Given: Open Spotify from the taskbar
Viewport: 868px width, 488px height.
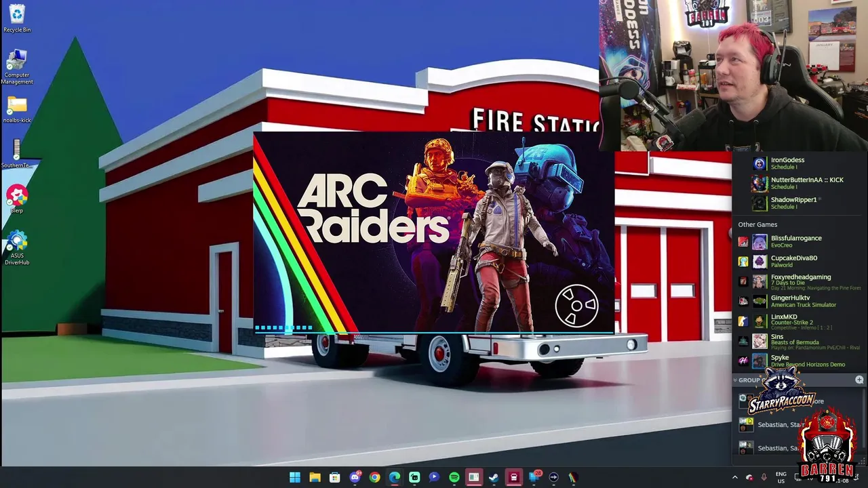Looking at the screenshot, I should tap(454, 477).
